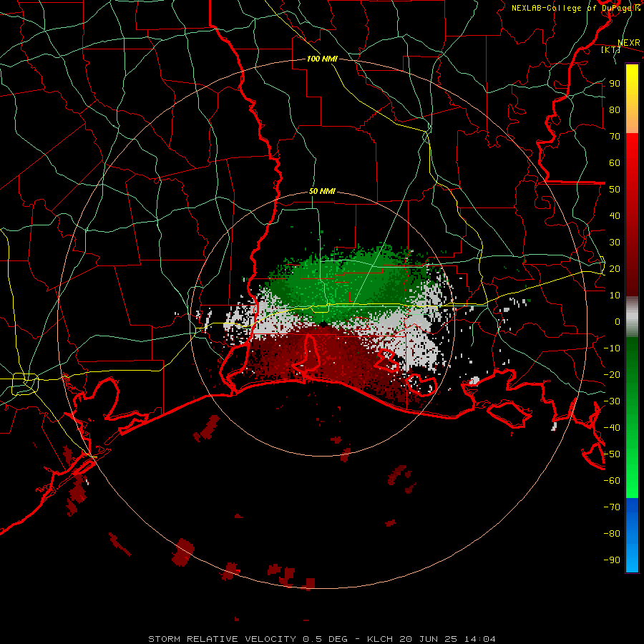Click the positive 30 scale value
The height and width of the screenshot is (644, 644).
pyautogui.click(x=615, y=243)
